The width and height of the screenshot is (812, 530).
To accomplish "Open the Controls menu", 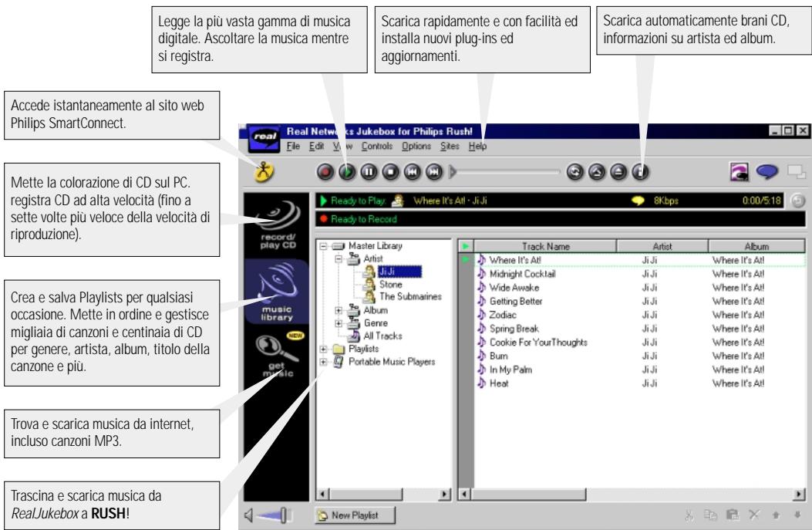I will point(377,146).
